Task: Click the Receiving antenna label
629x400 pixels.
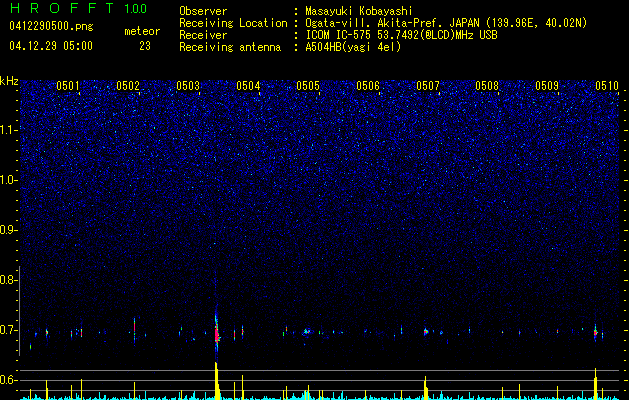Action: (x=230, y=48)
